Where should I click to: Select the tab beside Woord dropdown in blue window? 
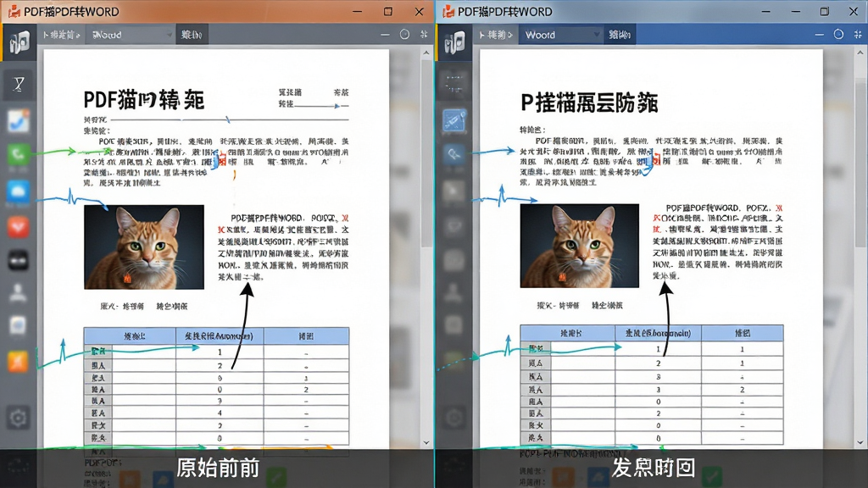620,35
